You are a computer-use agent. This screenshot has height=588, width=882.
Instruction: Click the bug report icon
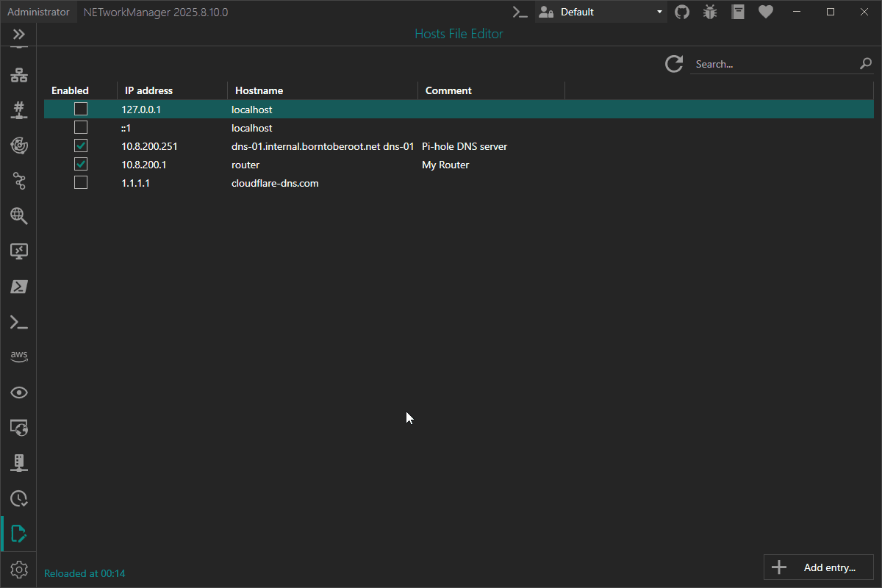710,12
